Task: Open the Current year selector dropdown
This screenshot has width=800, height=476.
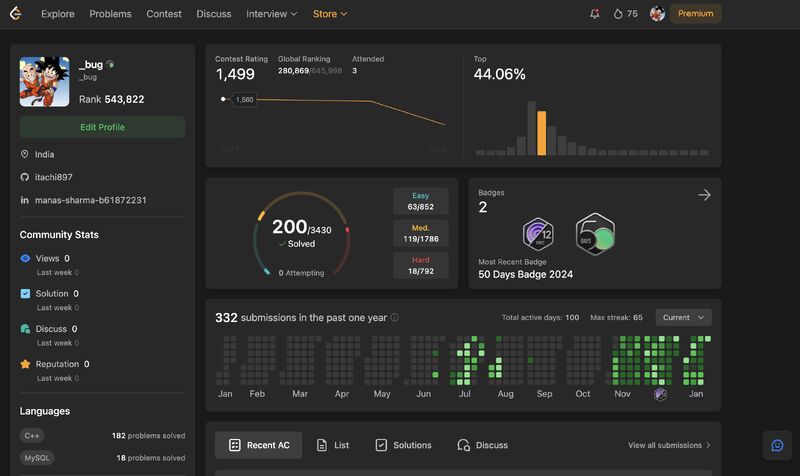Action: point(683,317)
